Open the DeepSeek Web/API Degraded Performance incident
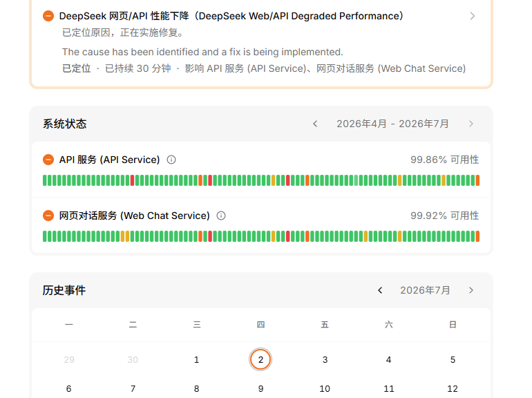The image size is (532, 398). pyautogui.click(x=231, y=16)
